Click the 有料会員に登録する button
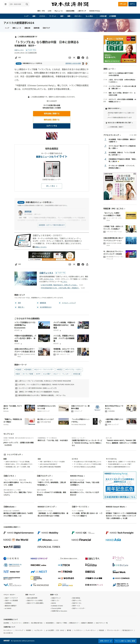140x644 pixels. coord(52,114)
